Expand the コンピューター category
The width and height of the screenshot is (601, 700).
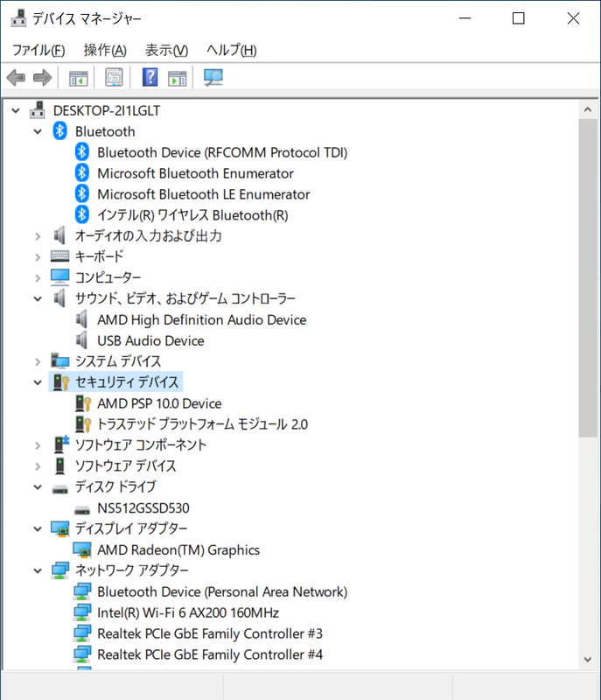(x=38, y=277)
